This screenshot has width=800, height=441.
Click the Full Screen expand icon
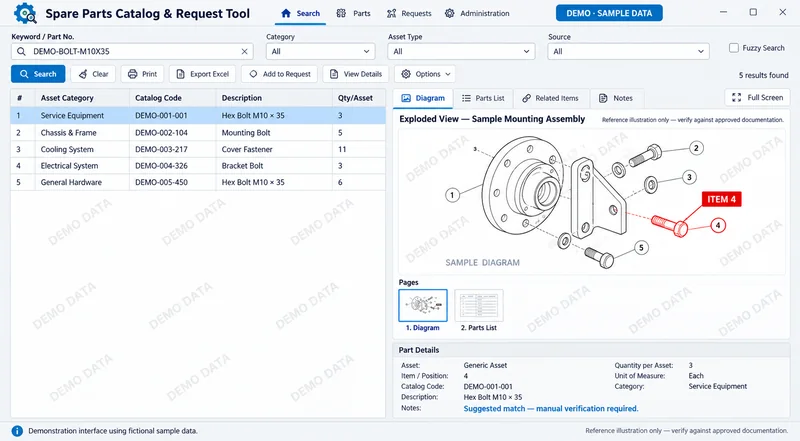coord(736,97)
